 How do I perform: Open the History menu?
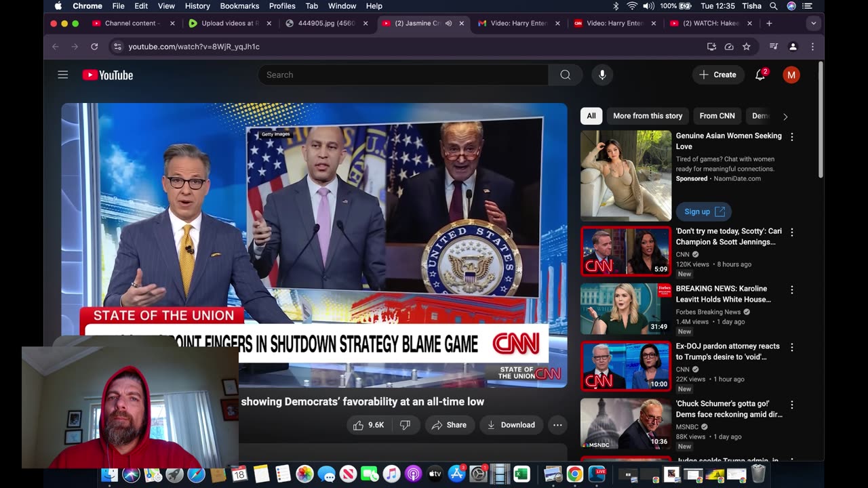pyautogui.click(x=197, y=6)
